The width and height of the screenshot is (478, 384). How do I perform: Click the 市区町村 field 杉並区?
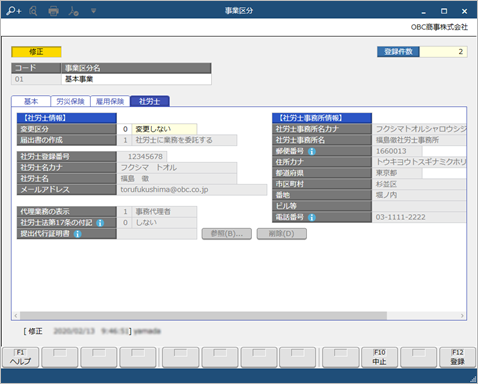pyautogui.click(x=419, y=184)
